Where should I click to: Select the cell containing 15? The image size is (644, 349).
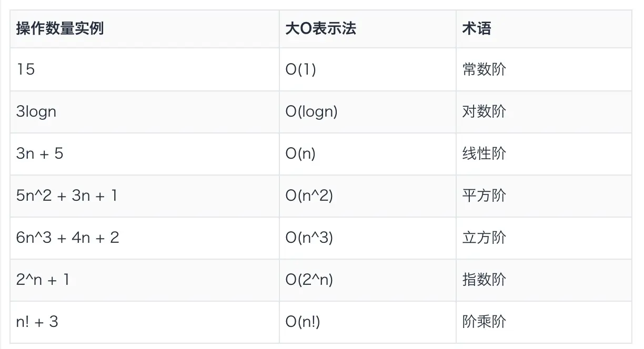tap(145, 69)
